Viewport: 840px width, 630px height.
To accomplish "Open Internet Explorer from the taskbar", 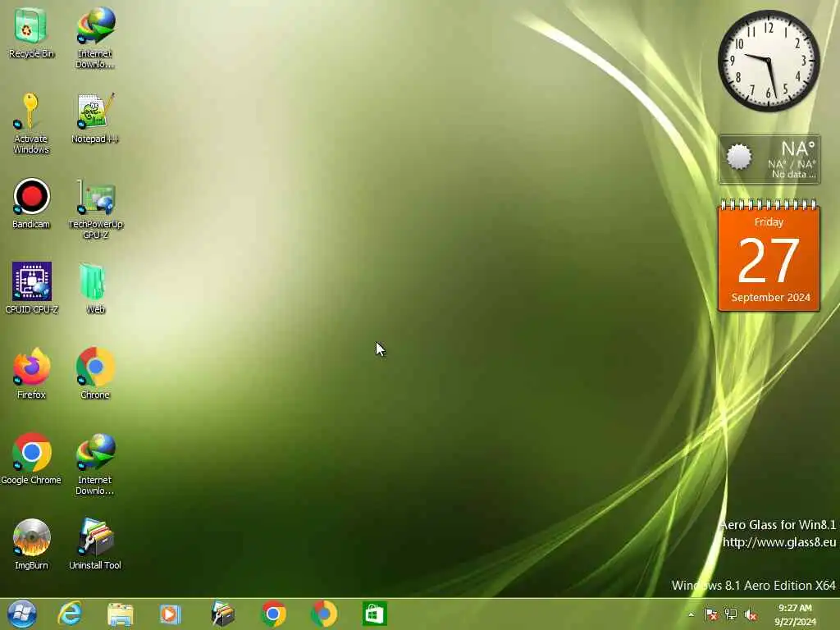I will click(x=71, y=614).
